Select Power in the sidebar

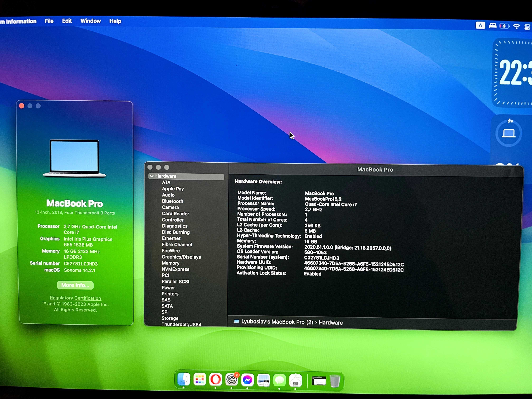168,288
